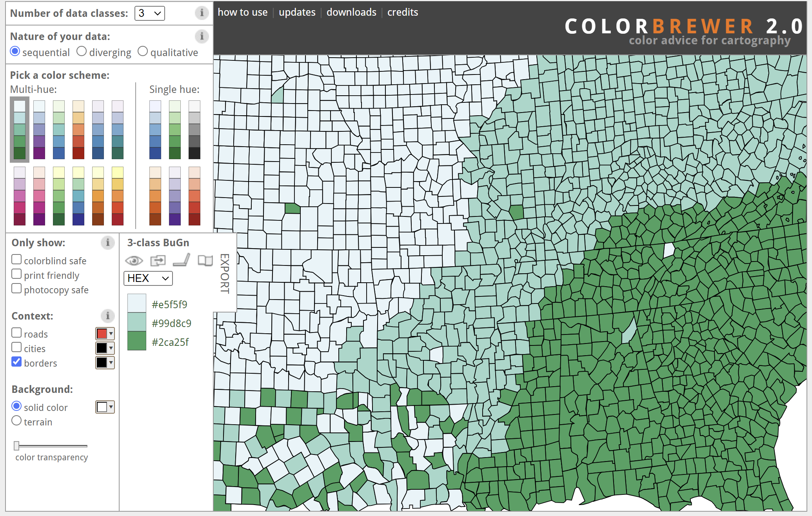Select a single-hue blue color scheme
Image resolution: width=812 pixels, height=516 pixels.
coord(154,129)
